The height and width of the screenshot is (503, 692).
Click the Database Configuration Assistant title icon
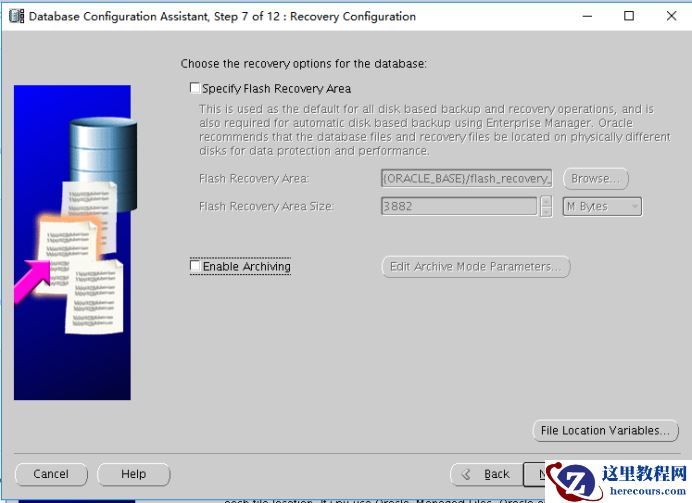tap(16, 16)
